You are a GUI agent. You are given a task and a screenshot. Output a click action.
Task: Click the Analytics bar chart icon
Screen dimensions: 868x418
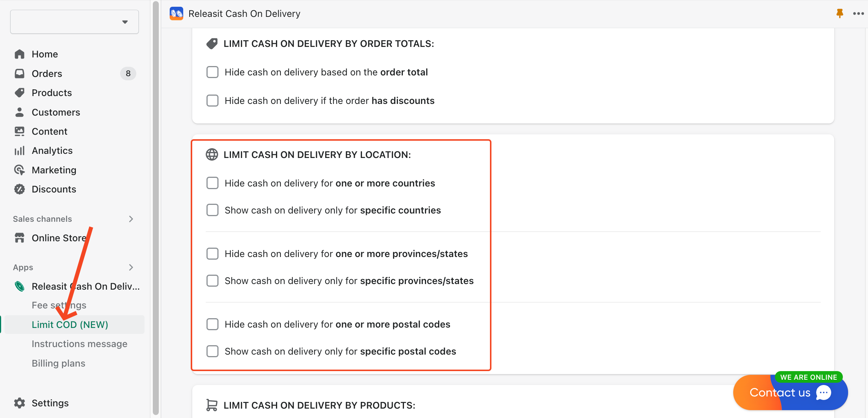pos(20,150)
